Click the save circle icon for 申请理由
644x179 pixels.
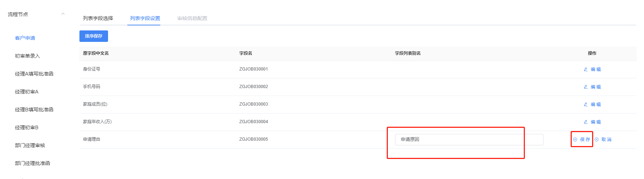[575, 140]
